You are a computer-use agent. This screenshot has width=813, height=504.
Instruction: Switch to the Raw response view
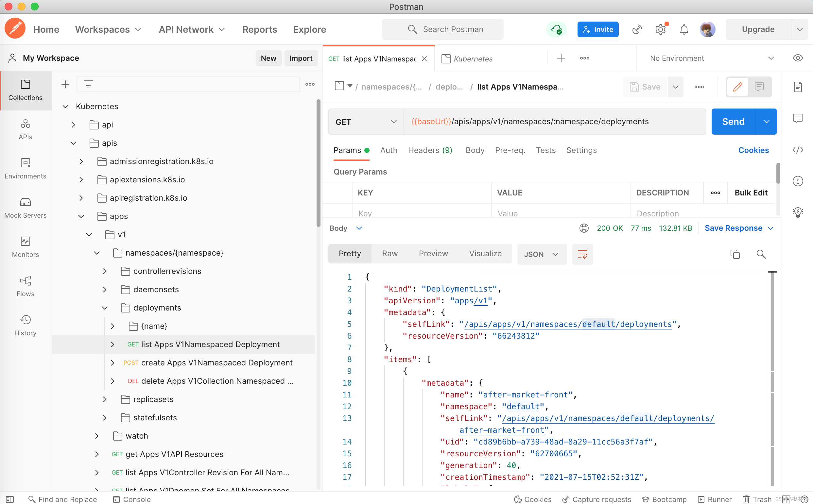pyautogui.click(x=389, y=253)
